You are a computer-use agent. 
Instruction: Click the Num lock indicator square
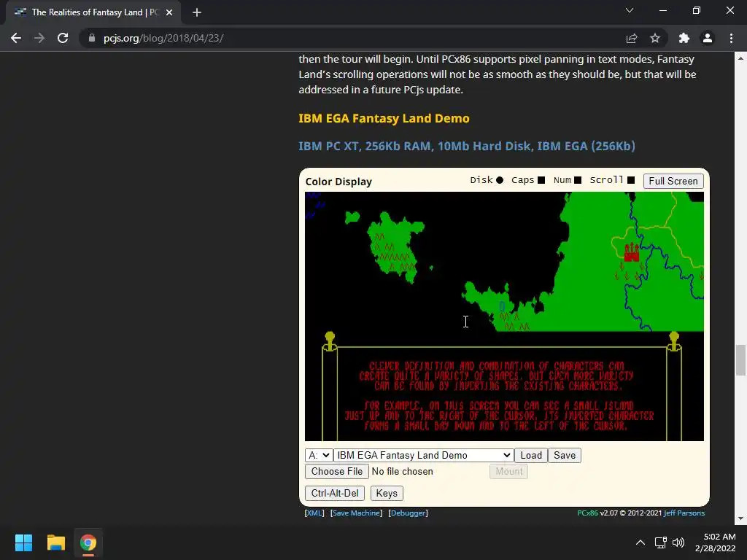[x=578, y=180]
